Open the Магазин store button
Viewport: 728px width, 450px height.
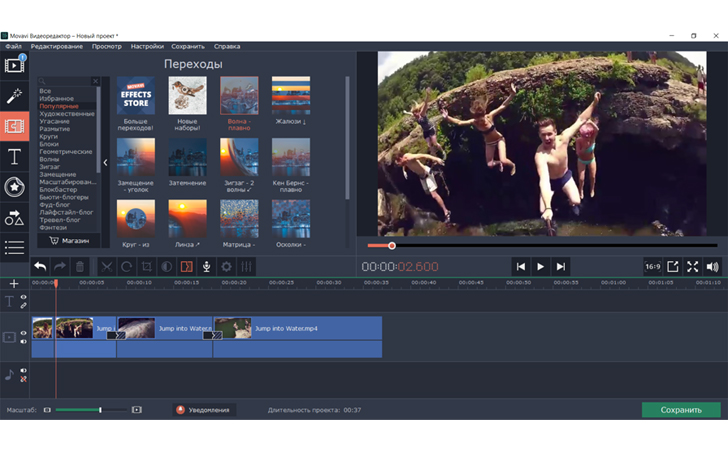pos(69,240)
